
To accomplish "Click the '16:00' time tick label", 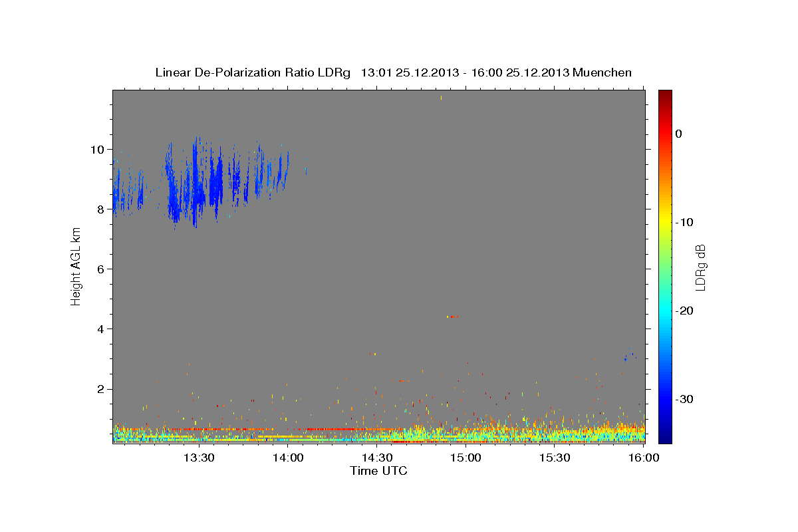I will [x=644, y=458].
